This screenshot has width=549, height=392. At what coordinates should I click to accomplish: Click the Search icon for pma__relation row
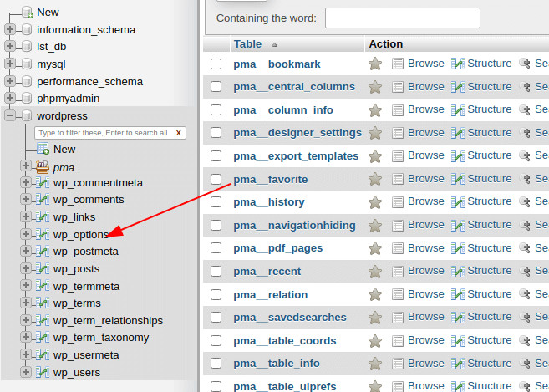point(525,294)
